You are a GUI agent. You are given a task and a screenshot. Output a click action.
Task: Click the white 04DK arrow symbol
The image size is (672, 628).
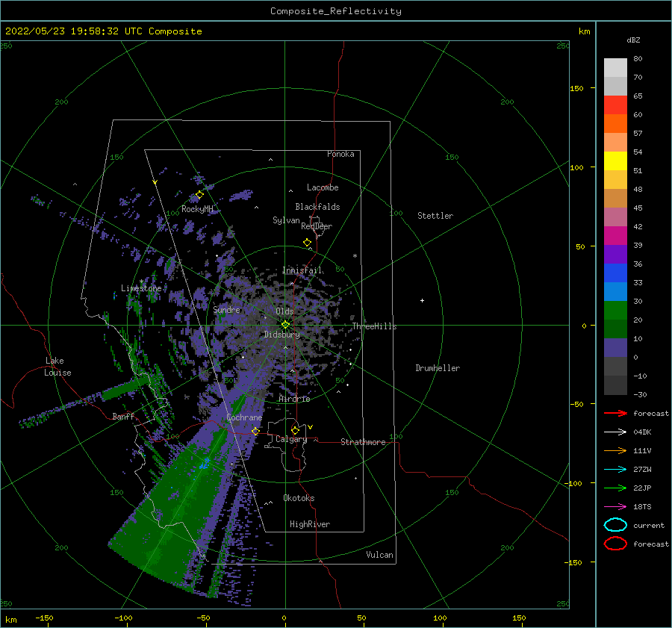615,432
